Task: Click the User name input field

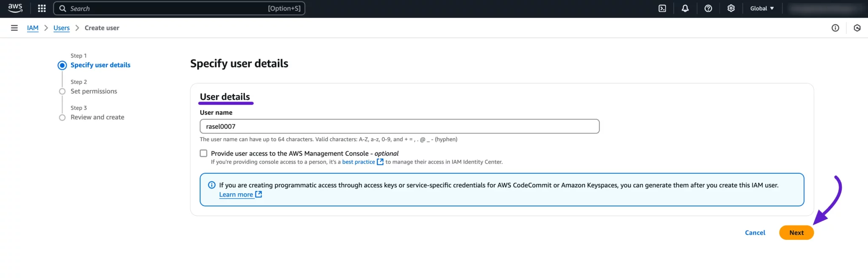Action: click(399, 126)
